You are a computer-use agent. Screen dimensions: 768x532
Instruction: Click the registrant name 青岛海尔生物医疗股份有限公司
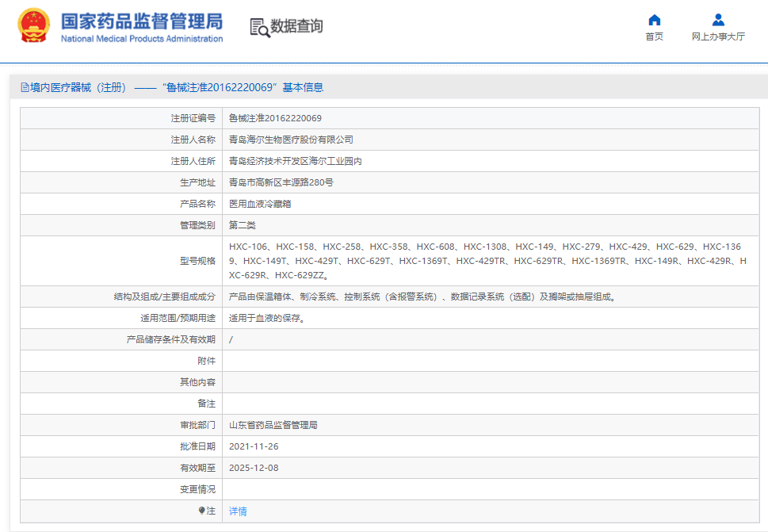click(x=291, y=140)
